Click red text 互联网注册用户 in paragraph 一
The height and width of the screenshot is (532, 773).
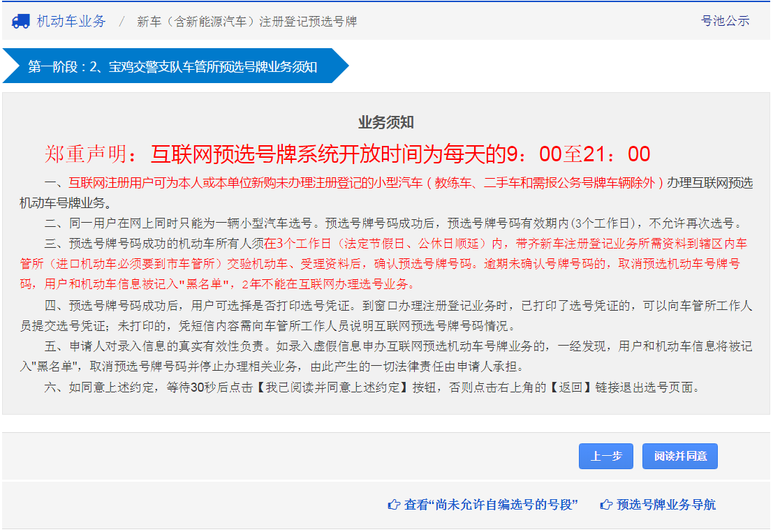[111, 183]
